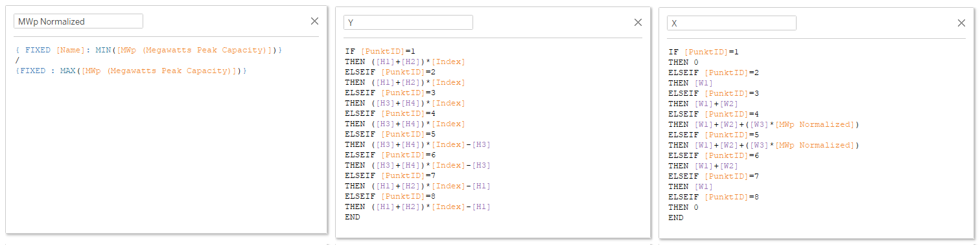The height and width of the screenshot is (246, 980).
Task: Click ELSEIF [PunktID]=6 in X dialog
Action: pos(714,155)
